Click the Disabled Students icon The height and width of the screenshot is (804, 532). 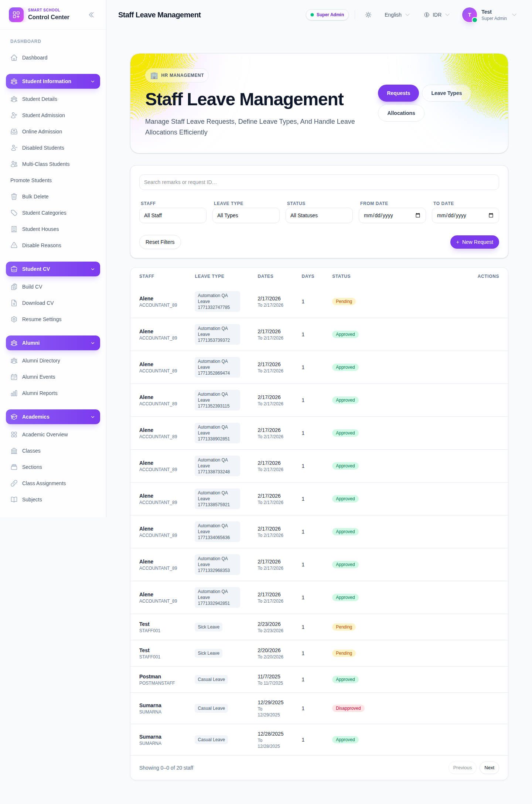point(14,148)
